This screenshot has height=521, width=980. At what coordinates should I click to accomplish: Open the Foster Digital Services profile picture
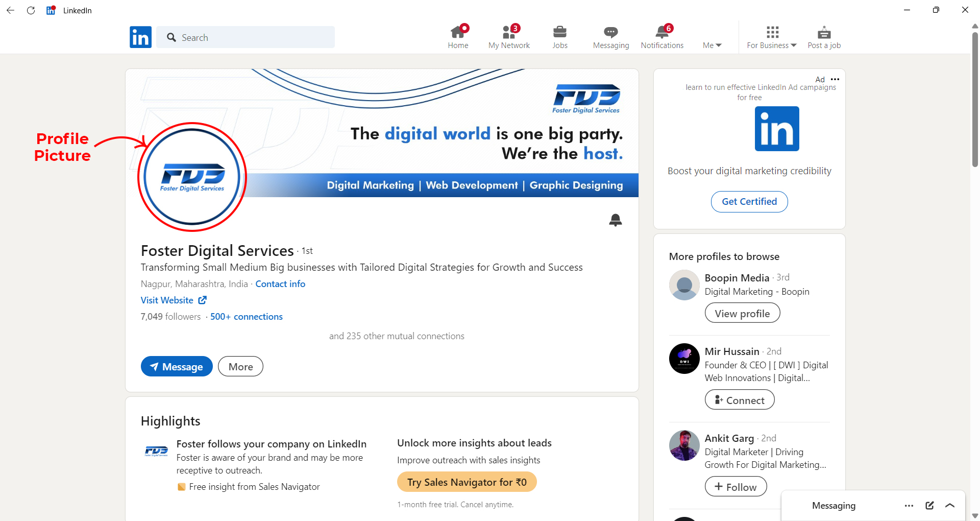tap(192, 177)
